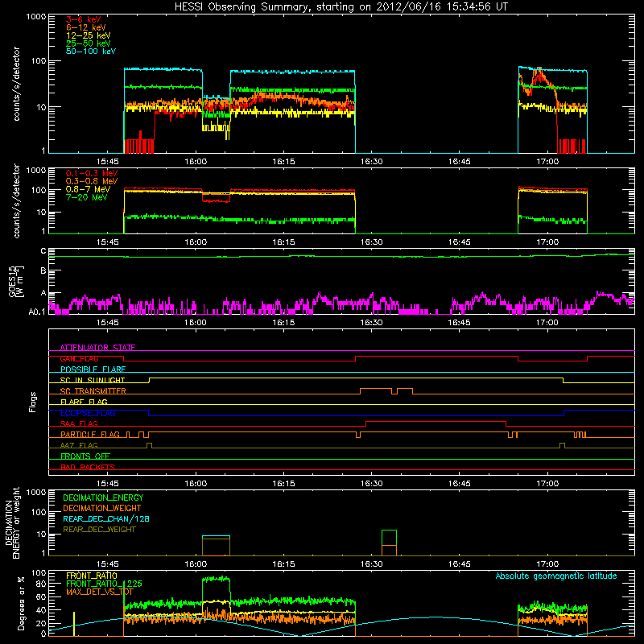
Task: Pick the "50-100 keV" legend label
Action: [91, 52]
